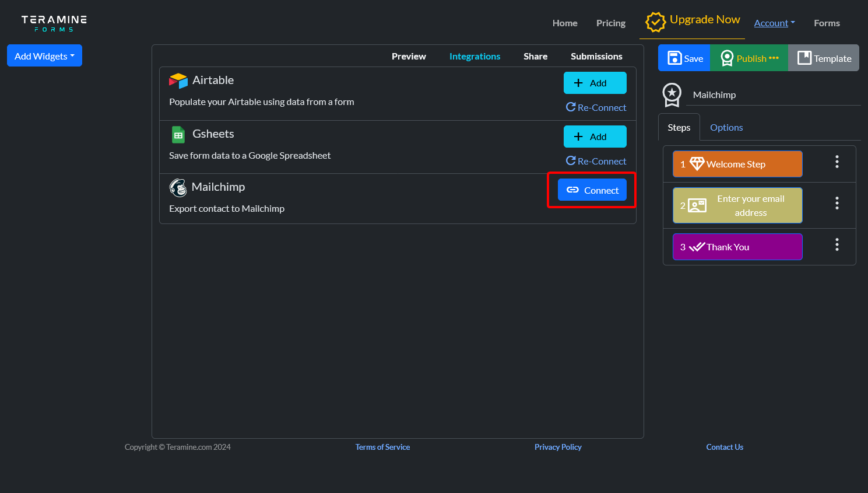This screenshot has height=493, width=868.
Task: Select step 1 Welcome Step
Action: click(737, 164)
